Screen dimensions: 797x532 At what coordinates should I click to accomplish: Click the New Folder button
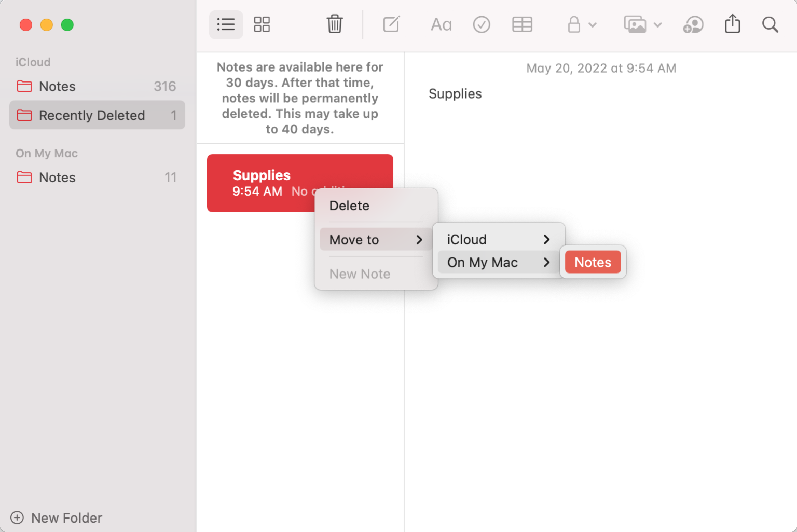(56, 517)
